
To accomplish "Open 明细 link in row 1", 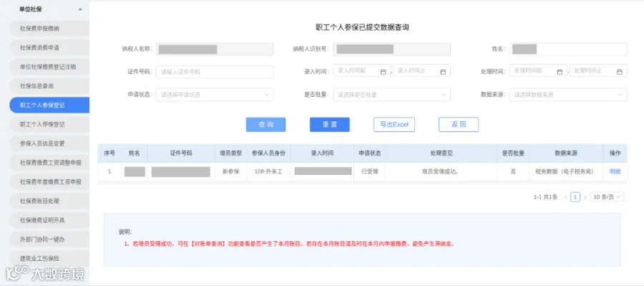I will [615, 171].
